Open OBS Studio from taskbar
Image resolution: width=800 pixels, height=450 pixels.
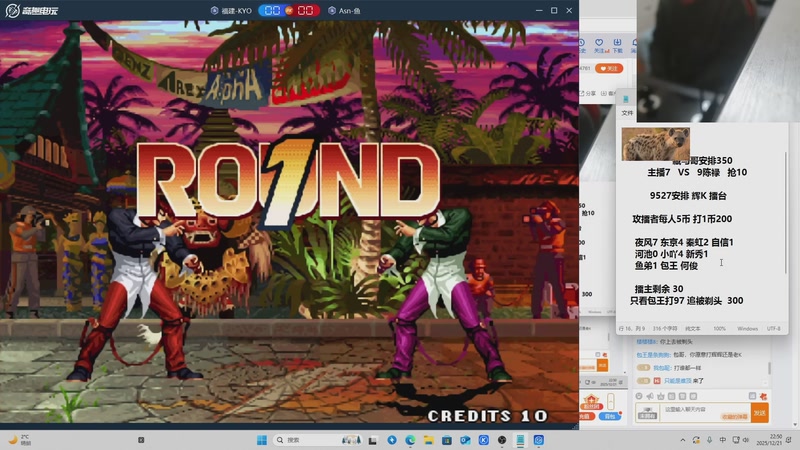coord(502,440)
